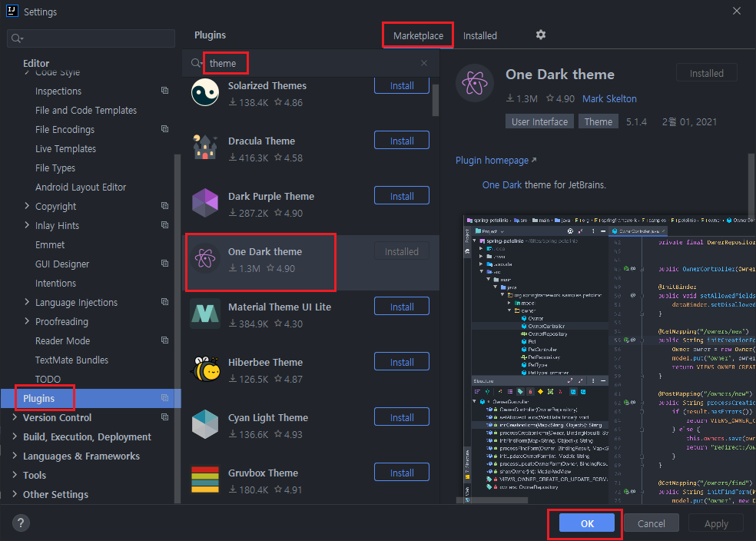Click the Material Theme UI Lite M icon
The width and height of the screenshot is (756, 541).
click(205, 314)
